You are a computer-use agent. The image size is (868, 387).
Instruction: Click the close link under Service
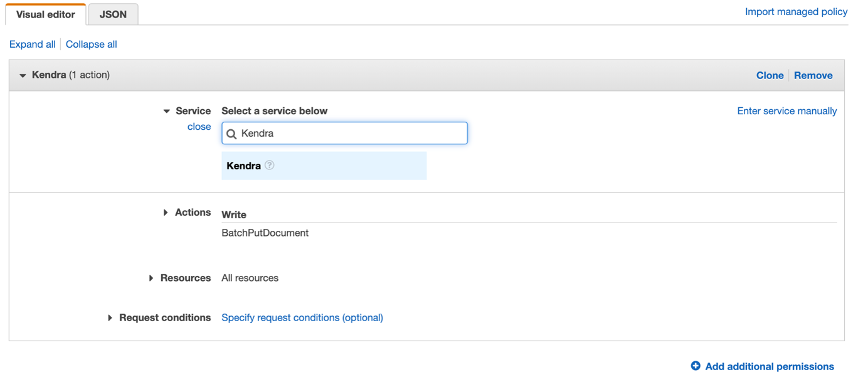tap(199, 127)
